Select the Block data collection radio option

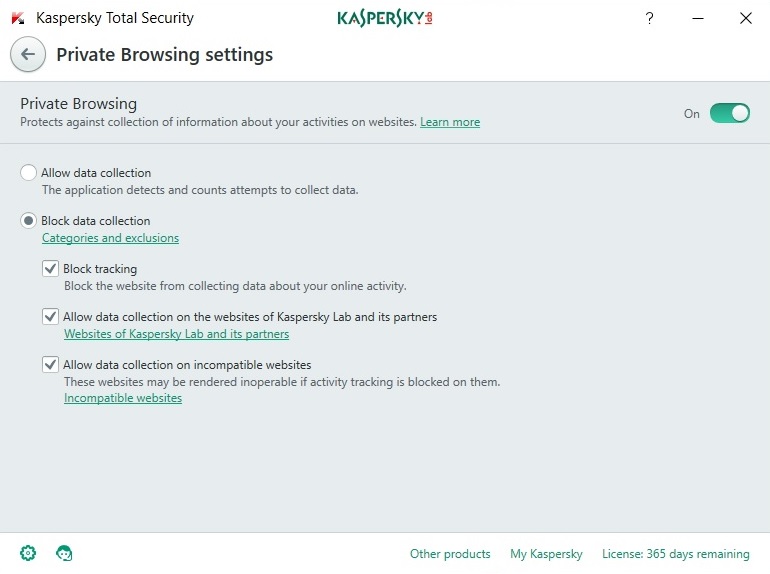point(28,221)
